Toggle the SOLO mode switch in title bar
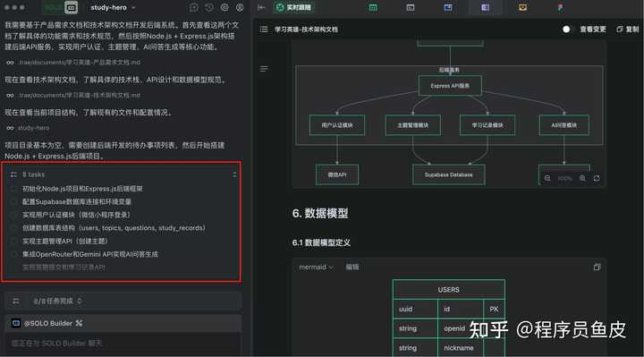This screenshot has width=644, height=357. coord(61,7)
